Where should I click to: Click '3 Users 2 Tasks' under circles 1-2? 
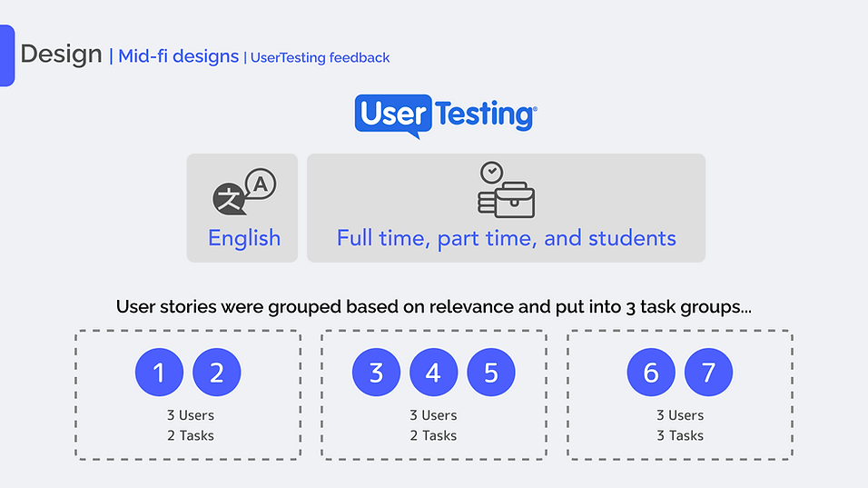click(191, 425)
